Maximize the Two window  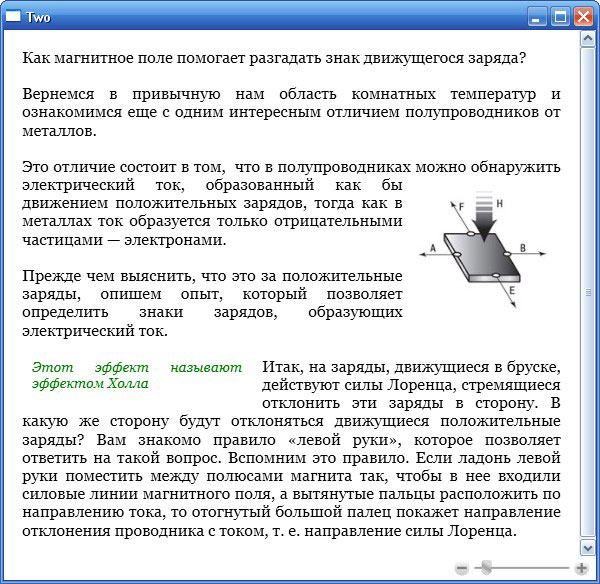pos(560,17)
